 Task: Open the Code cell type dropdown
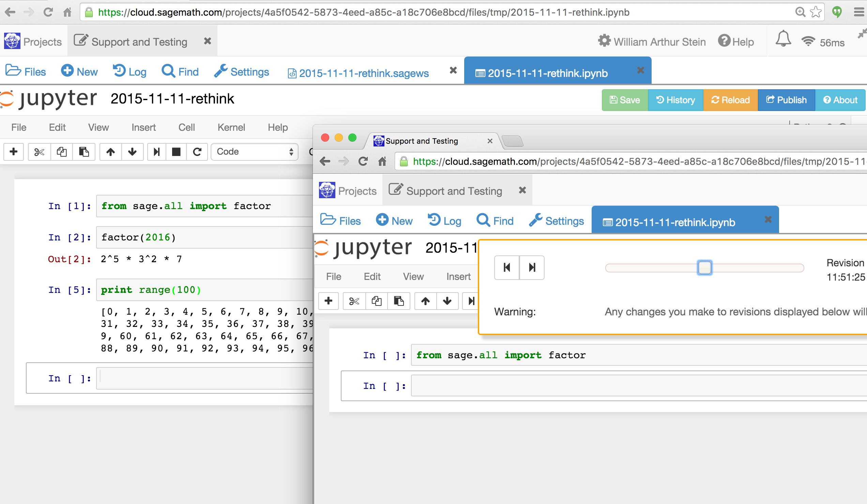point(254,152)
